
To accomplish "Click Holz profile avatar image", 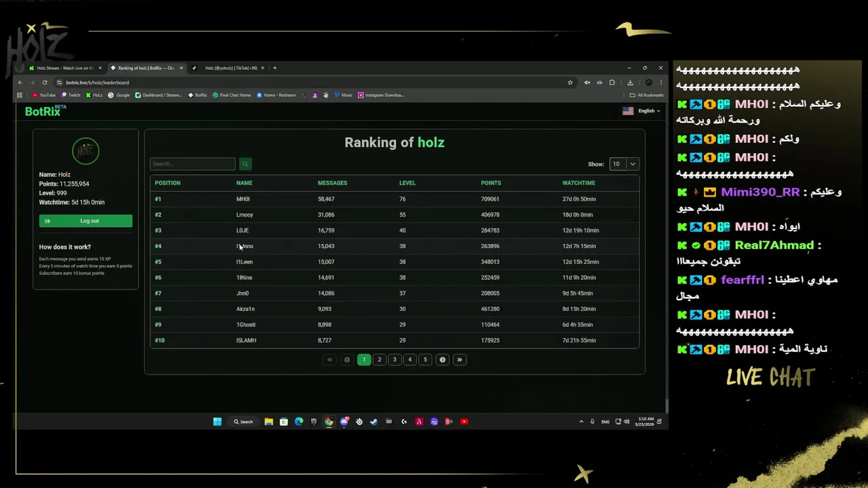I will 85,151.
